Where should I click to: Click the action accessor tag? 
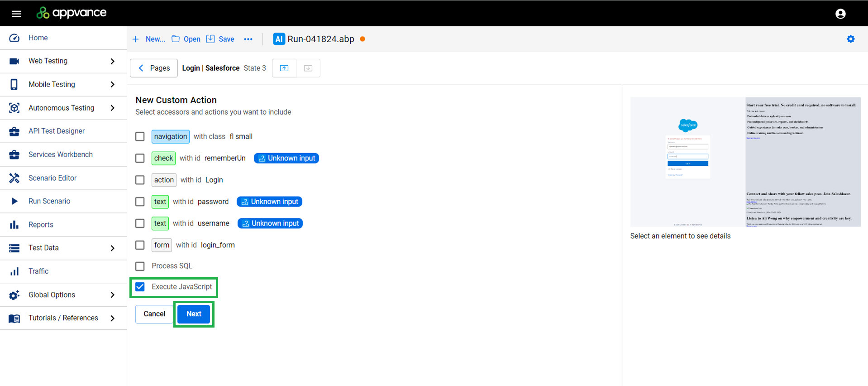pos(164,180)
